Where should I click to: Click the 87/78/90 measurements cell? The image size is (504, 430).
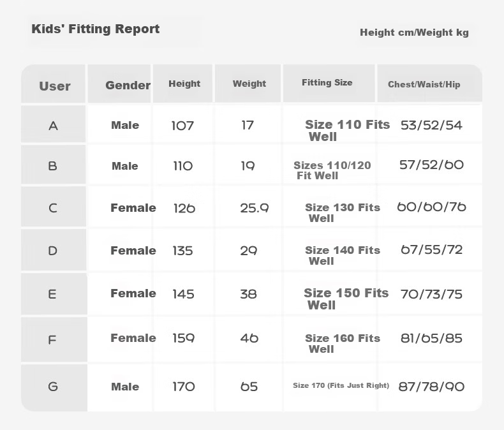click(431, 386)
